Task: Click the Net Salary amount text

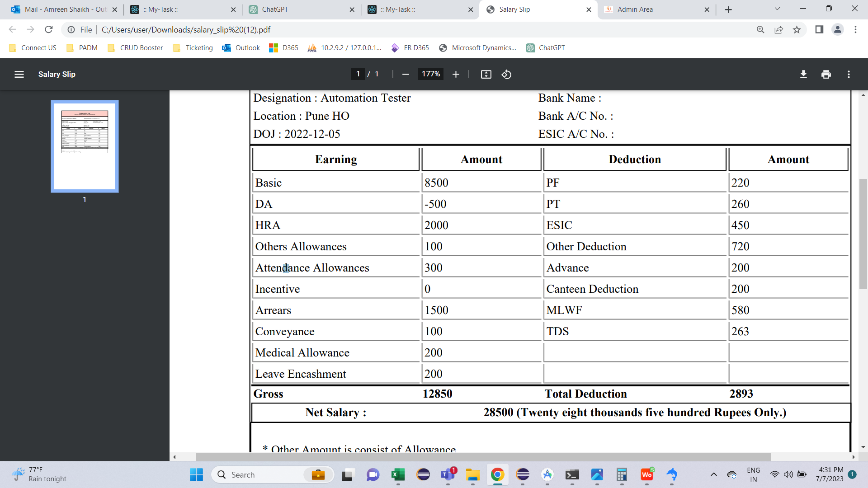Action: pyautogui.click(x=635, y=413)
